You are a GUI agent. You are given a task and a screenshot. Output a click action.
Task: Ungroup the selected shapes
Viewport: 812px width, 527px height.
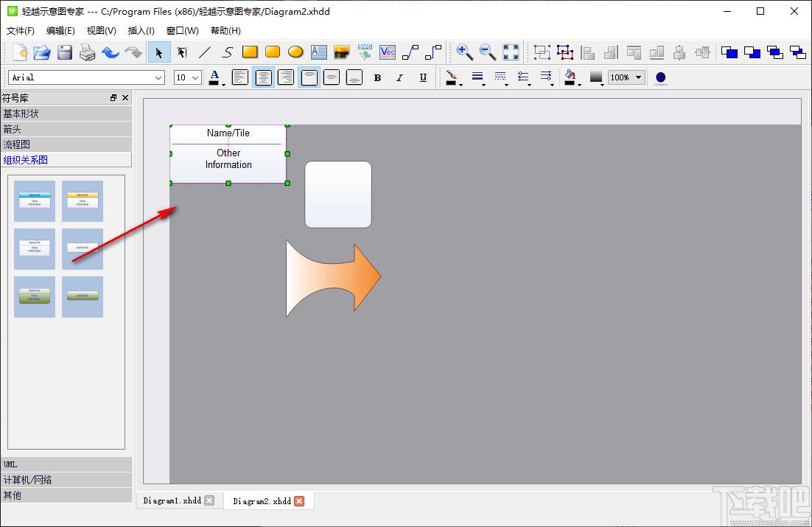coord(565,52)
